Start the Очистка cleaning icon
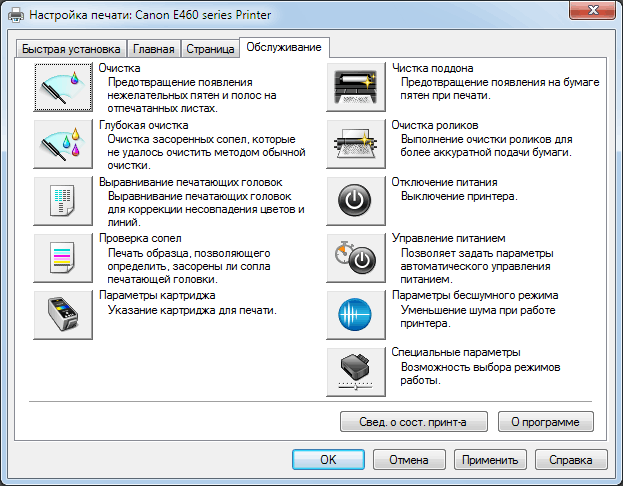 pyautogui.click(x=63, y=87)
